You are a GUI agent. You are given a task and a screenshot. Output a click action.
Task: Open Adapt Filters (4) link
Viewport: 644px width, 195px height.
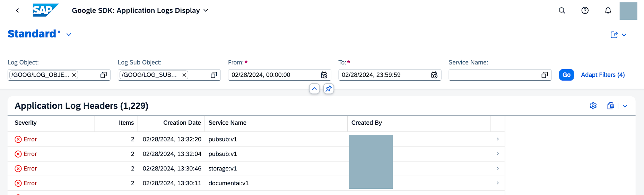(603, 75)
